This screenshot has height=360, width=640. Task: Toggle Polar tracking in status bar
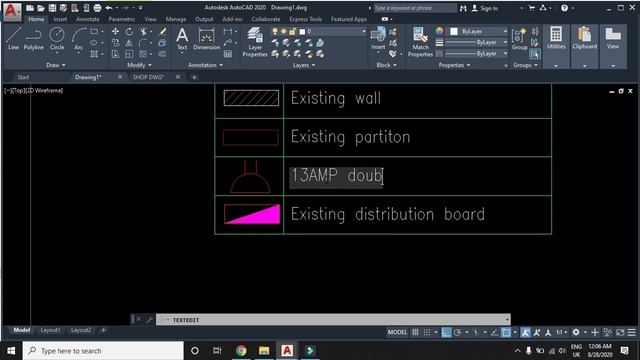(458, 332)
